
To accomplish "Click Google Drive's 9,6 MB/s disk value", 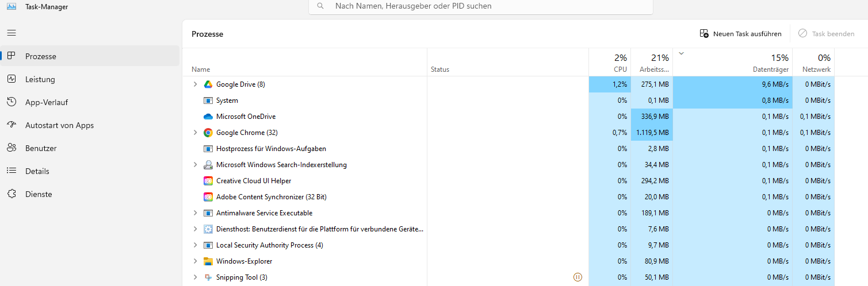I will (x=775, y=84).
